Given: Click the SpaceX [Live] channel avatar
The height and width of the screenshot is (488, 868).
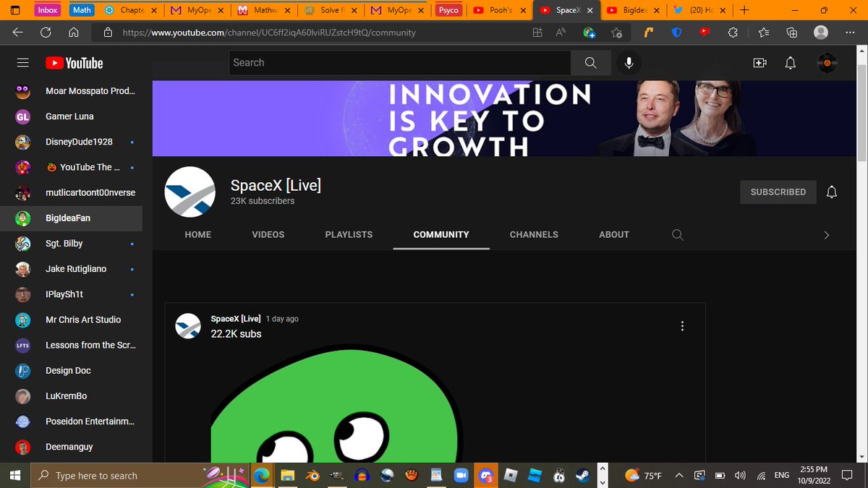Looking at the screenshot, I should (190, 192).
